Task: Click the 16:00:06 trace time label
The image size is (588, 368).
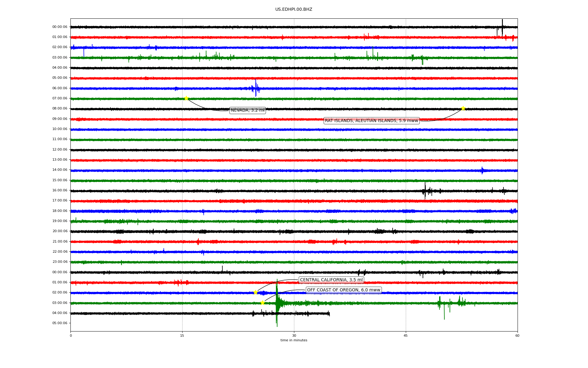Action: point(60,190)
